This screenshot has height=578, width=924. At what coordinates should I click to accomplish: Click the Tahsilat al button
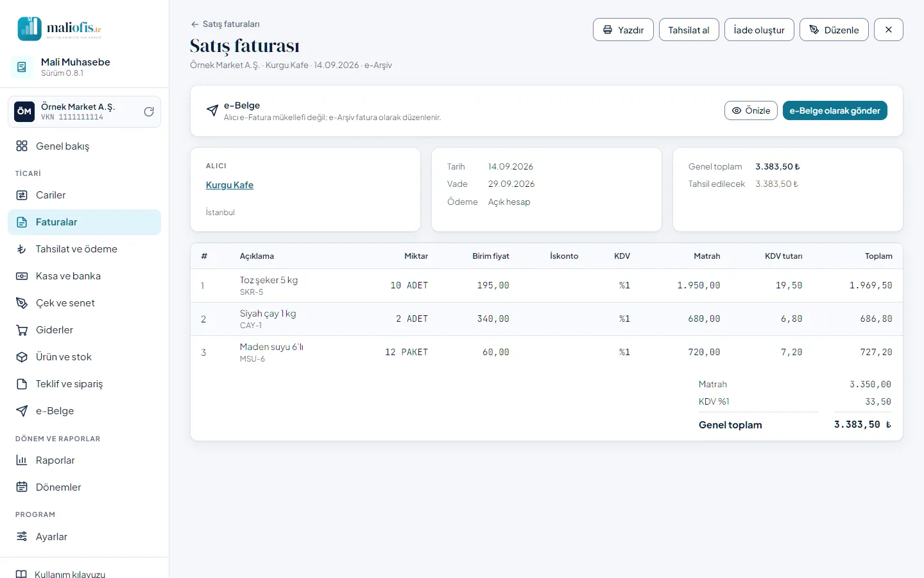click(689, 30)
